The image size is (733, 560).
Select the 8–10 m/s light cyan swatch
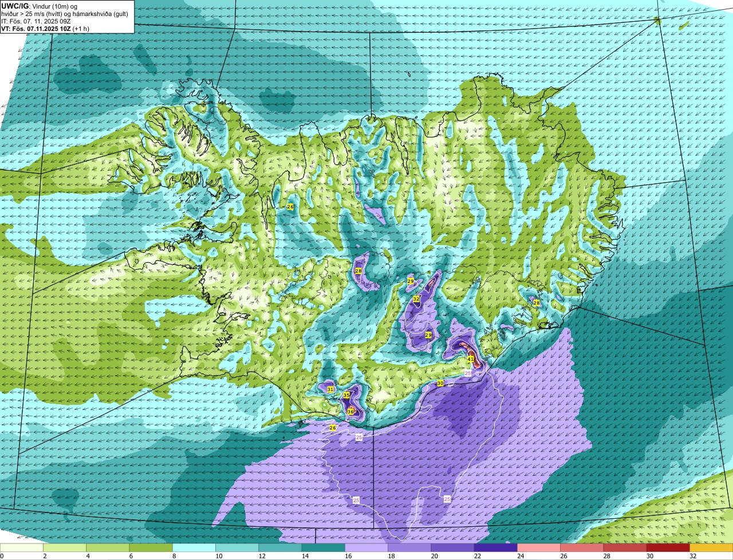tap(194, 548)
